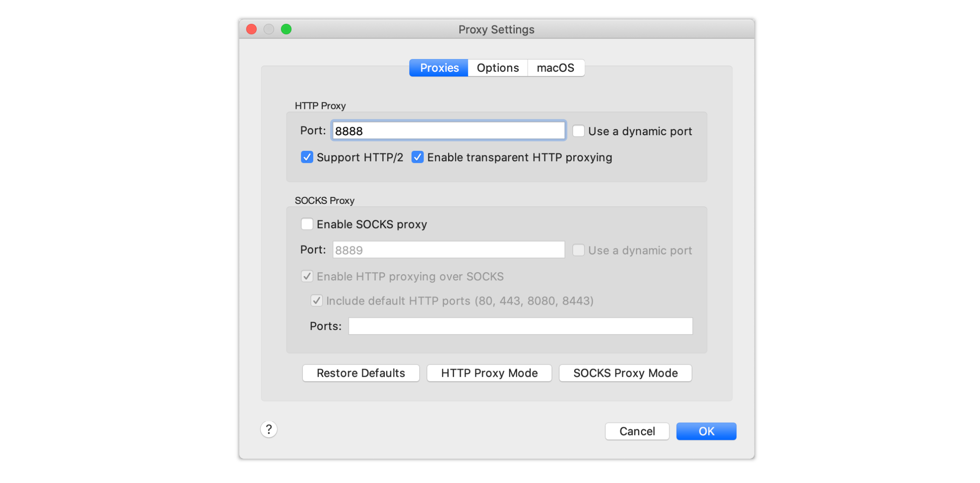Check HTTP Proxy 'Use a dynamic port'

coord(578,131)
